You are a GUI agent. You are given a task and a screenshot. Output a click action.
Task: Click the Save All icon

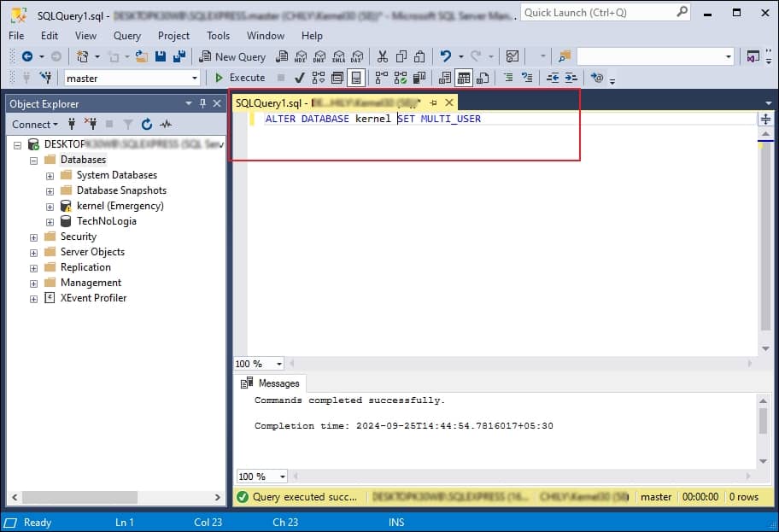179,56
